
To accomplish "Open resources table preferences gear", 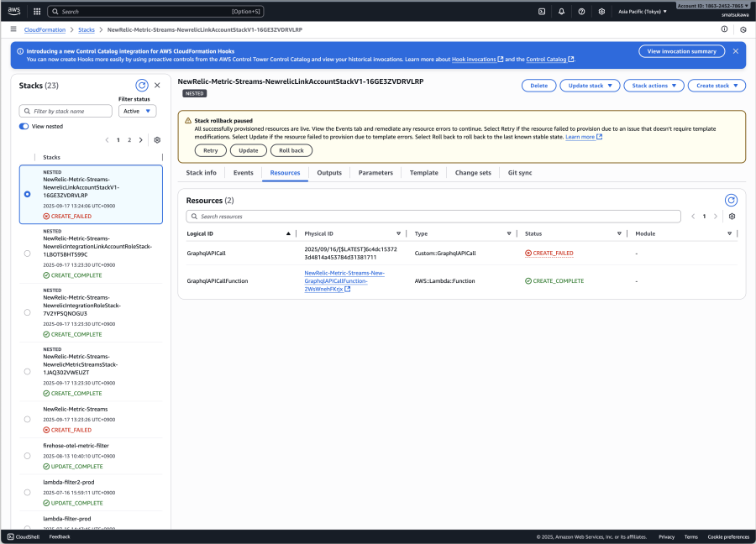I will [732, 217].
